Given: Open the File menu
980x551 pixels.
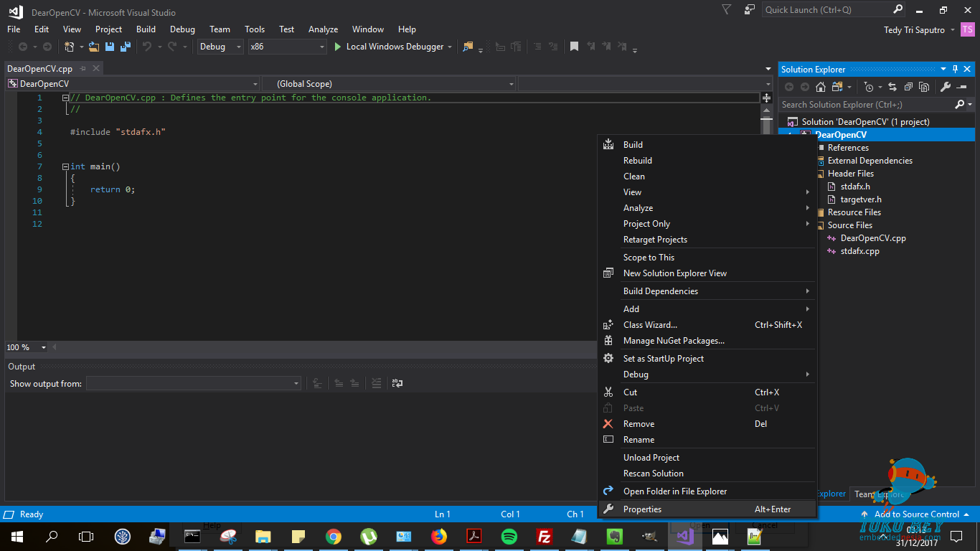Looking at the screenshot, I should click(14, 29).
